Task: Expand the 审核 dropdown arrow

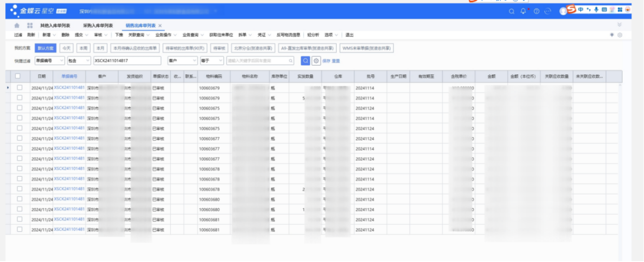Action: (106, 35)
